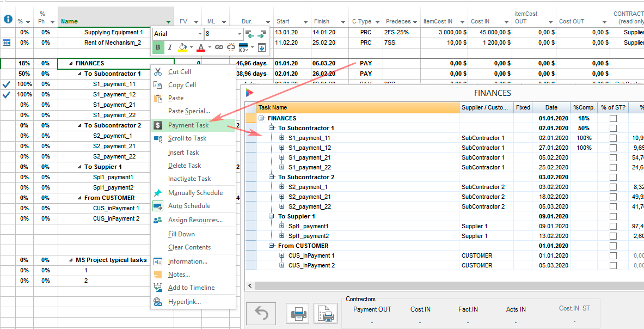Open the Start column filter dropdown
The width and height of the screenshot is (644, 329).
[304, 22]
